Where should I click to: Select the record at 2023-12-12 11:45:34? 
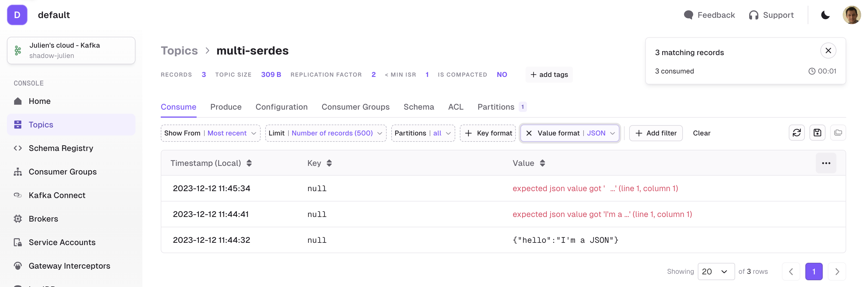(x=503, y=189)
